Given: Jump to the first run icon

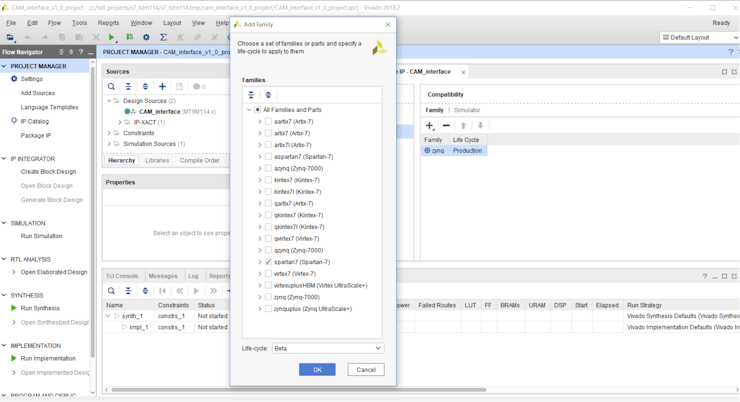Looking at the screenshot, I should (162, 291).
